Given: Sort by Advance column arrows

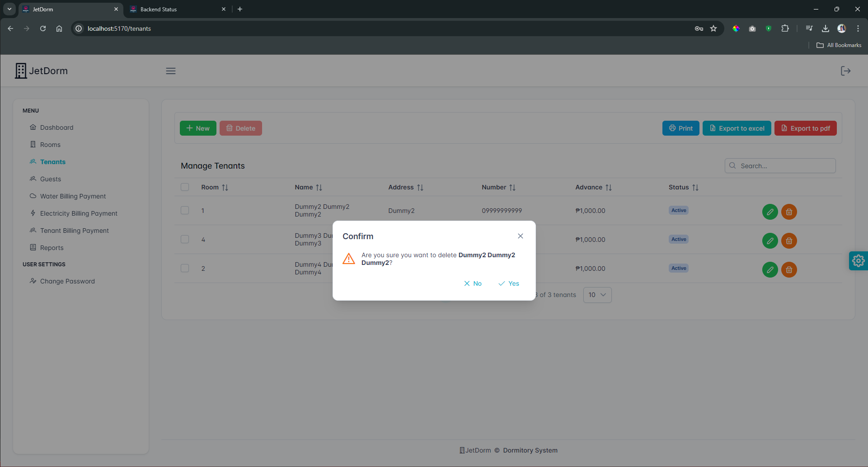Looking at the screenshot, I should point(609,187).
